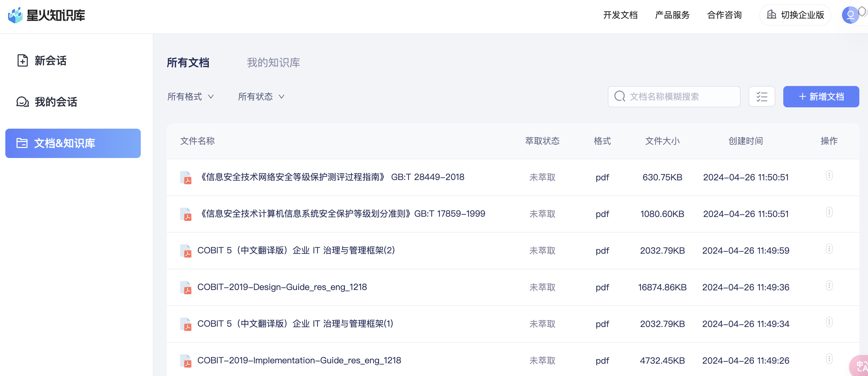Click the 操作 column header
The height and width of the screenshot is (376, 868).
829,141
